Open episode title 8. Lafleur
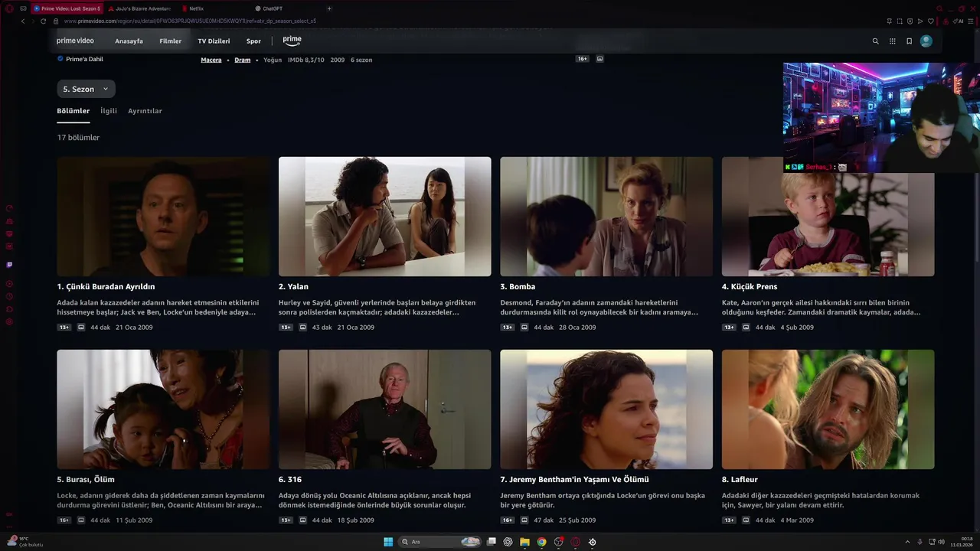 pyautogui.click(x=740, y=480)
